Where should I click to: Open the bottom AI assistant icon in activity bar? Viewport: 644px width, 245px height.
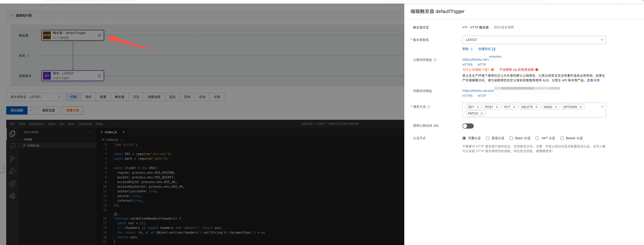[12, 196]
